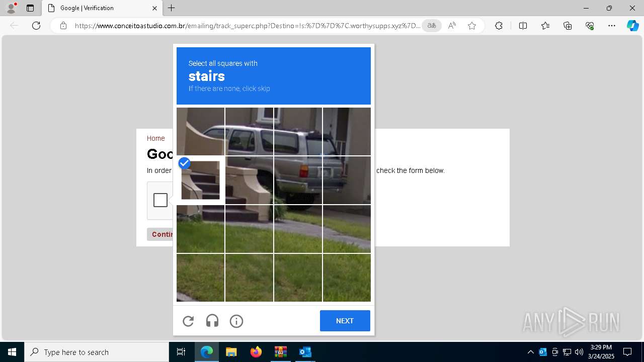644x362 pixels.
Task: Add this page to favorites
Action: pyautogui.click(x=472, y=26)
